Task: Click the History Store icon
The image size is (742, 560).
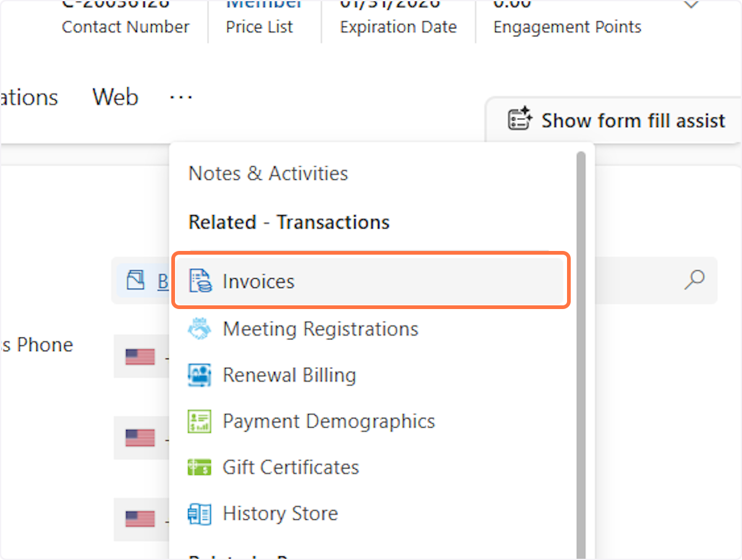Action: (x=200, y=514)
